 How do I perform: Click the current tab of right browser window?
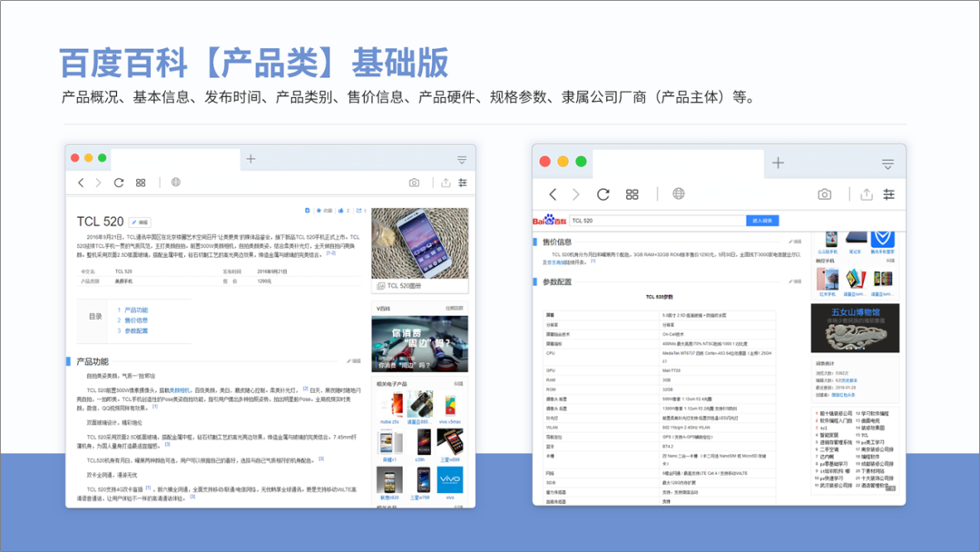point(678,163)
